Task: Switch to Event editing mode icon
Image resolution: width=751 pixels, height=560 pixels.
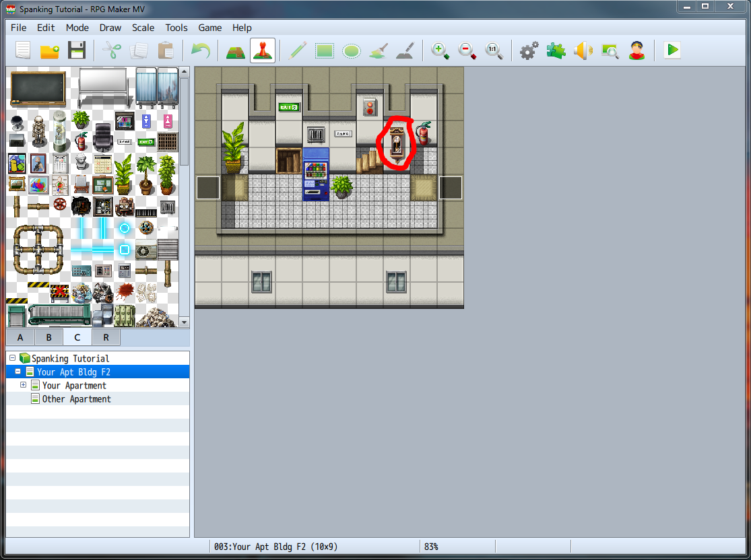Action: pyautogui.click(x=263, y=50)
